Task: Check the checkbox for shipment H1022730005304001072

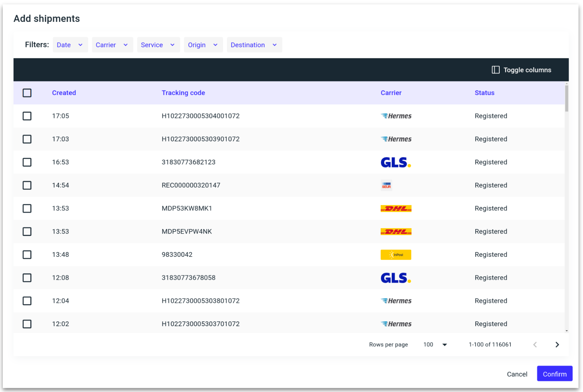Action: (x=27, y=116)
